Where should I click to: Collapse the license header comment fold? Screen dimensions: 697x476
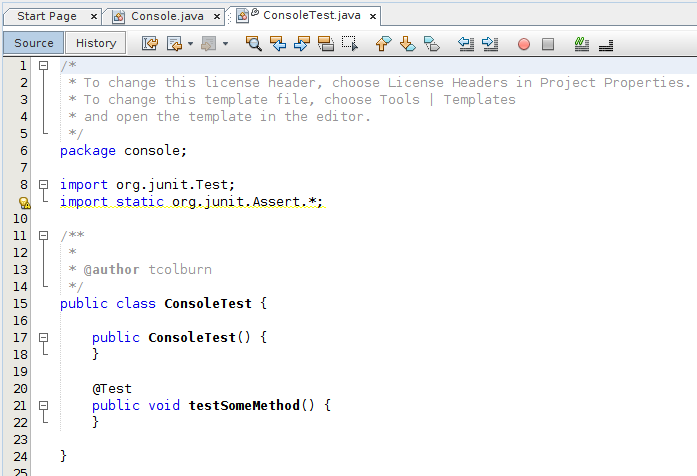click(43, 66)
